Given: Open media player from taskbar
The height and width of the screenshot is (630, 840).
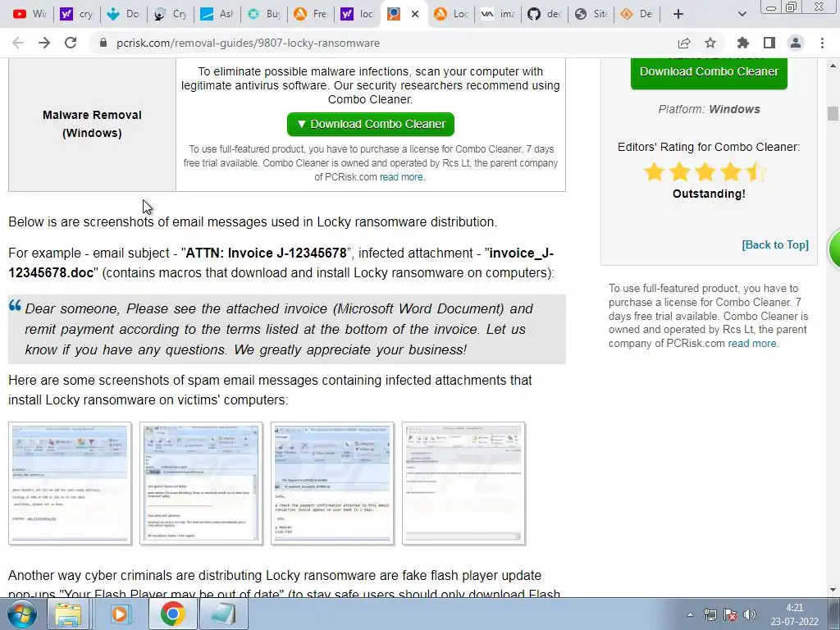Looking at the screenshot, I should [121, 614].
